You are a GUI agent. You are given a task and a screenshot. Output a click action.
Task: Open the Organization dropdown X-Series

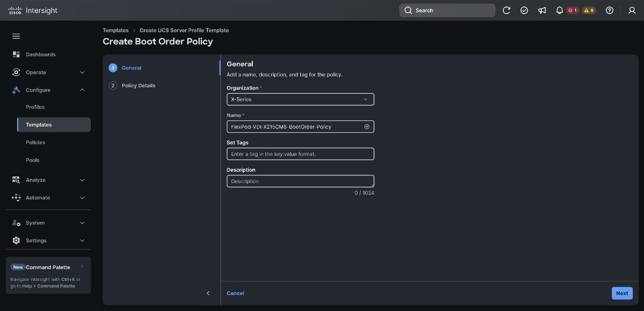click(300, 99)
